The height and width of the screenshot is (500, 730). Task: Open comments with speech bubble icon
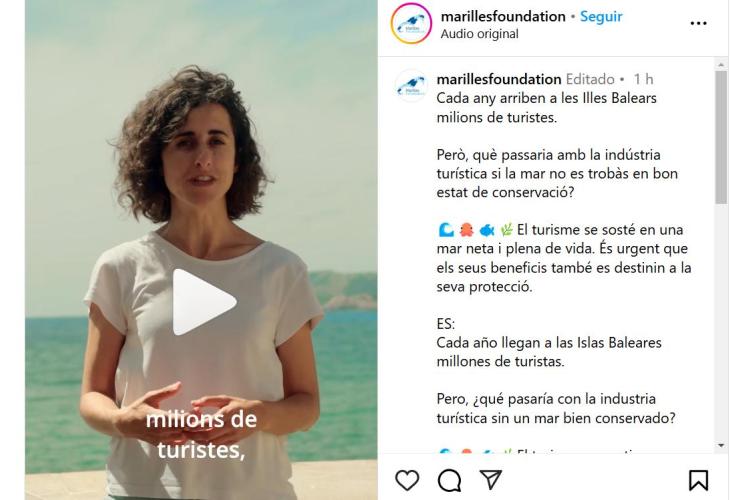449,480
